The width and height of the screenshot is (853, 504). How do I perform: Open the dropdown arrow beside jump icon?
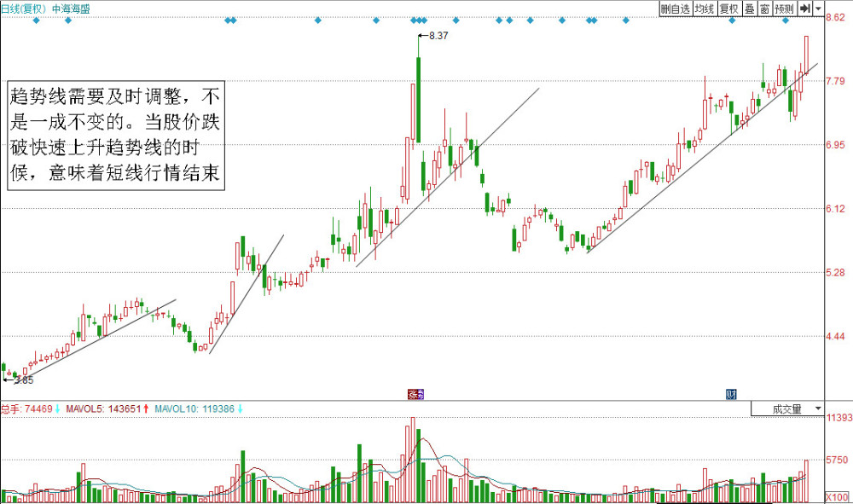point(816,9)
